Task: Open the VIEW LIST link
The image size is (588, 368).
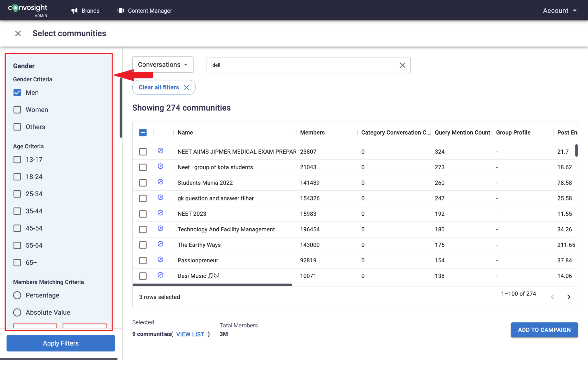Action: coord(190,334)
